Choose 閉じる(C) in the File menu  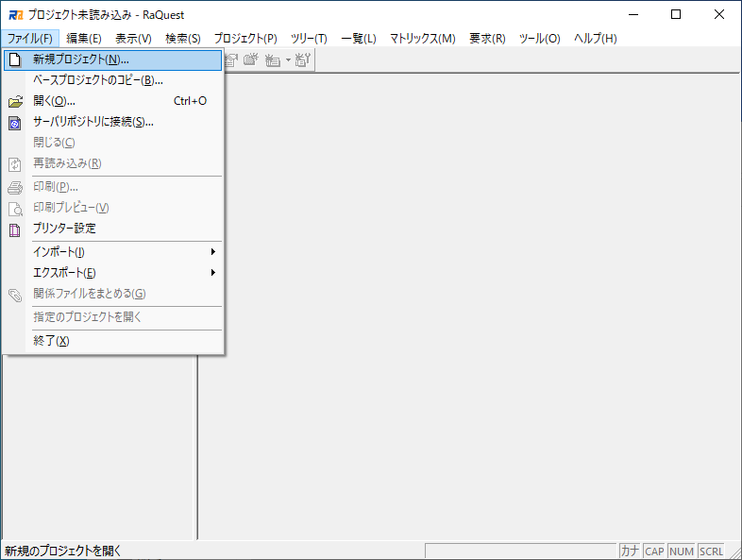coord(112,143)
